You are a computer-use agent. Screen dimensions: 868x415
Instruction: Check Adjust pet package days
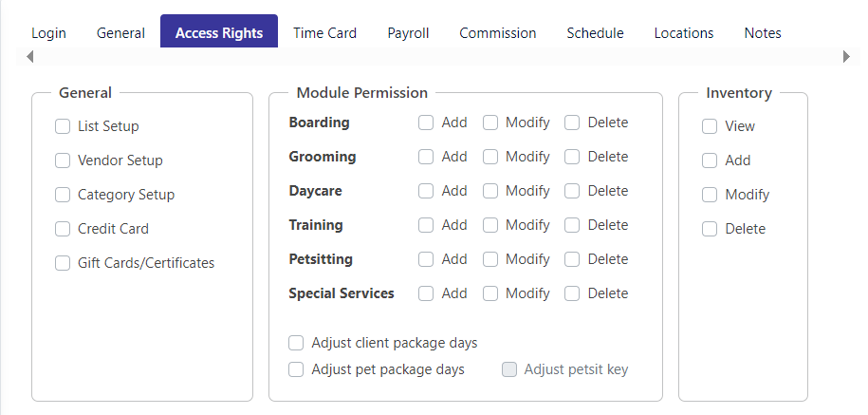(x=296, y=369)
